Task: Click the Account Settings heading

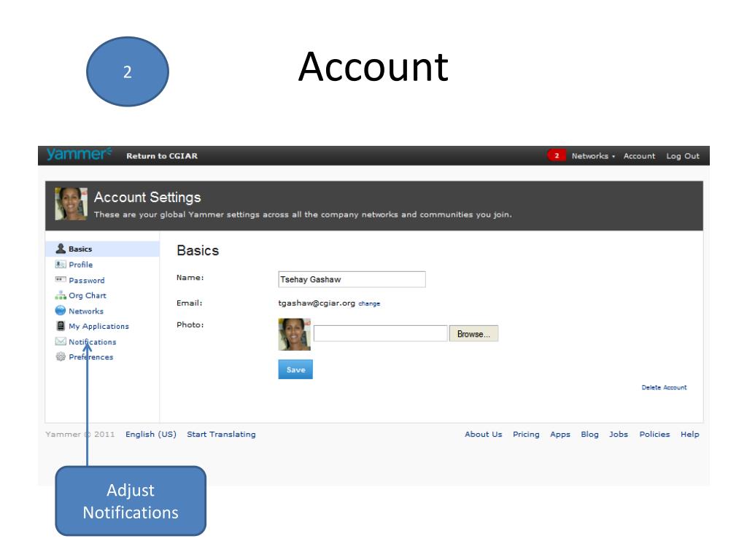Action: click(147, 197)
